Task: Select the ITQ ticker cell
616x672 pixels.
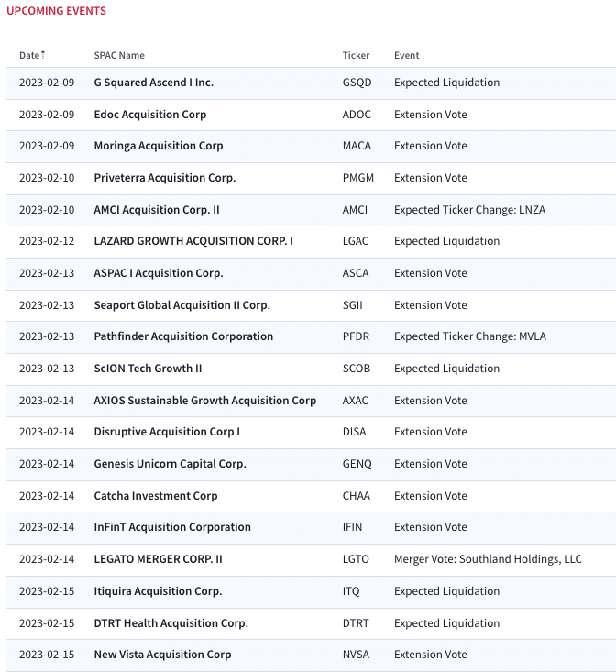Action: click(x=351, y=591)
